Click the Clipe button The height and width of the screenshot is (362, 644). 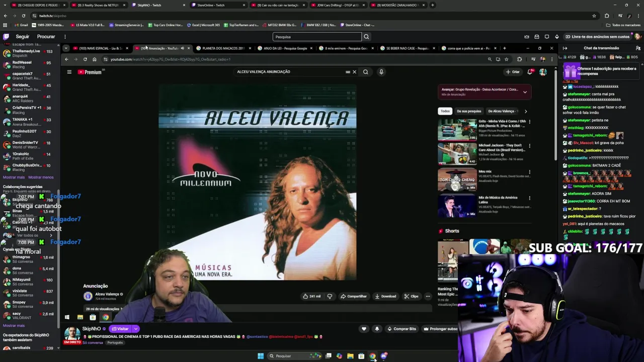coord(412,296)
